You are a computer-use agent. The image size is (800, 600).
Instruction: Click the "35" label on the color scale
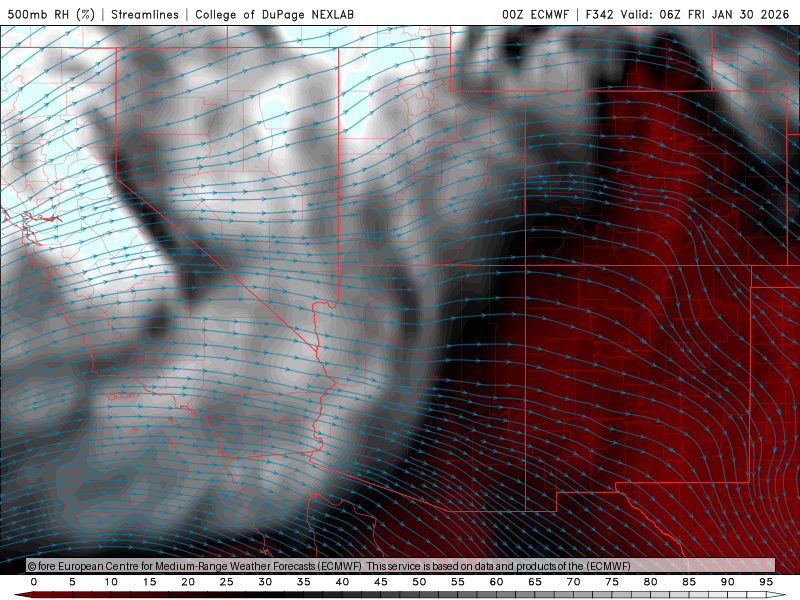tap(304, 582)
